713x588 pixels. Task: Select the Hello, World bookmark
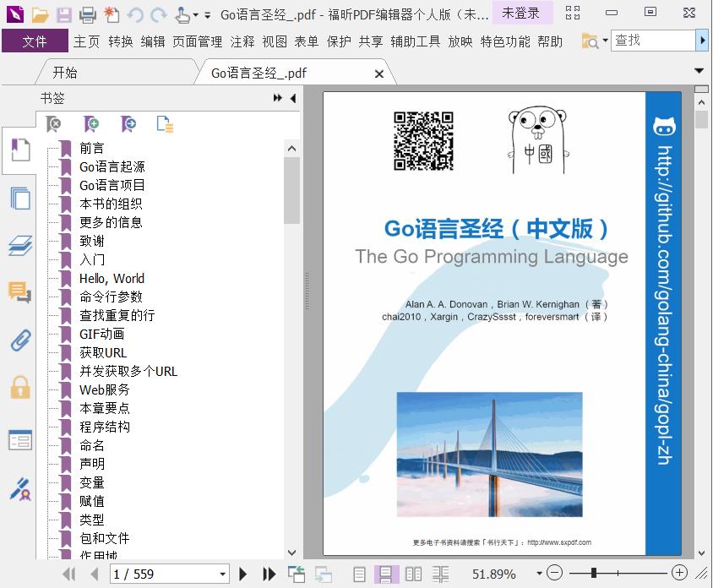[112, 278]
